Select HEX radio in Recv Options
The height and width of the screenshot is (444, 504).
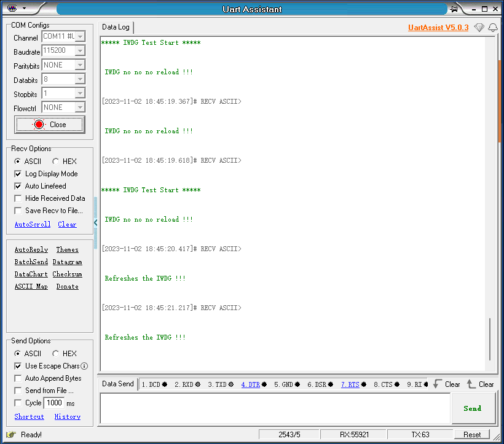click(56, 162)
